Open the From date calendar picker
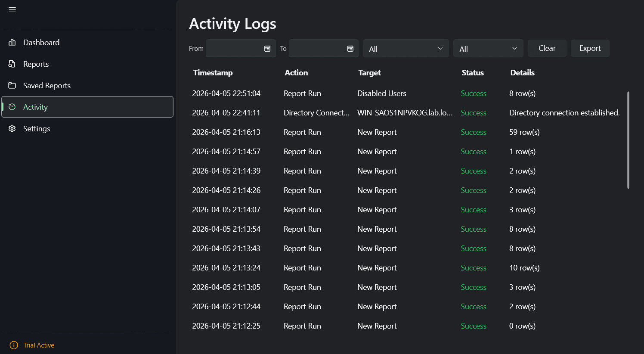 click(267, 49)
